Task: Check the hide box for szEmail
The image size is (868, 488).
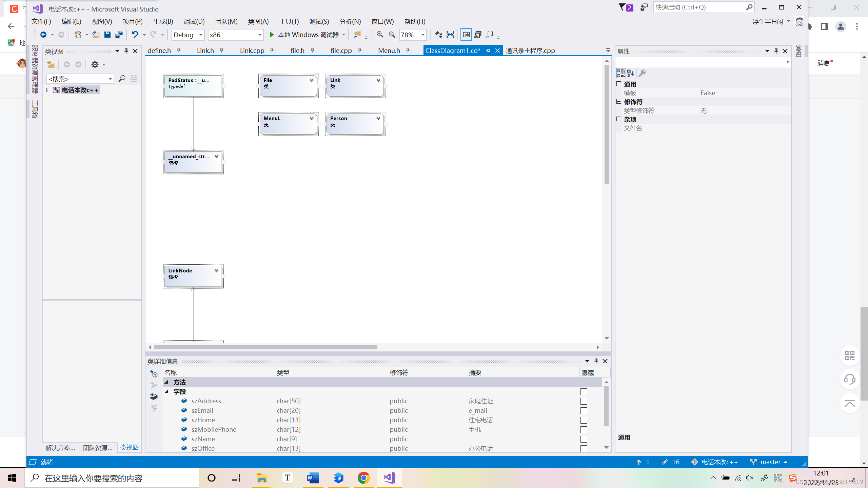Action: (584, 411)
